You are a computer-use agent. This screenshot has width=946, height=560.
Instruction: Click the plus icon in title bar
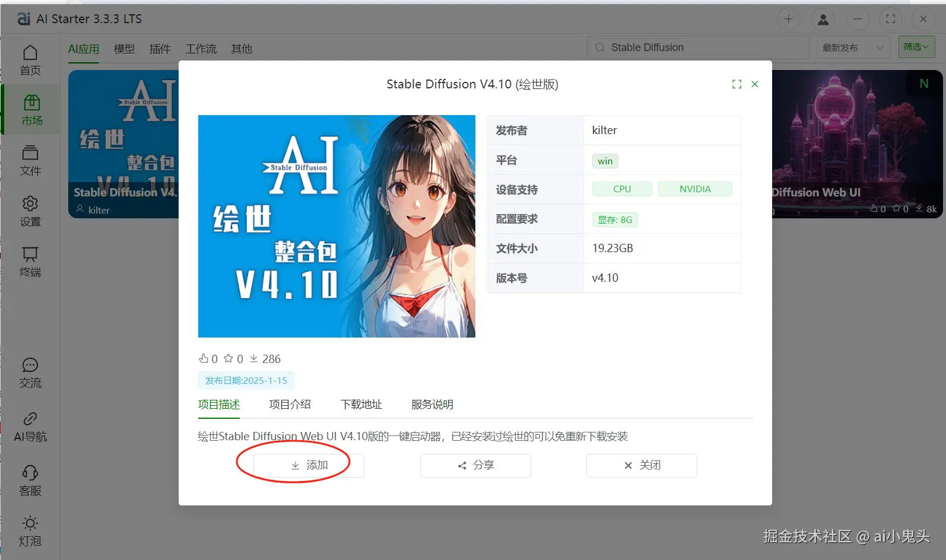[x=789, y=19]
